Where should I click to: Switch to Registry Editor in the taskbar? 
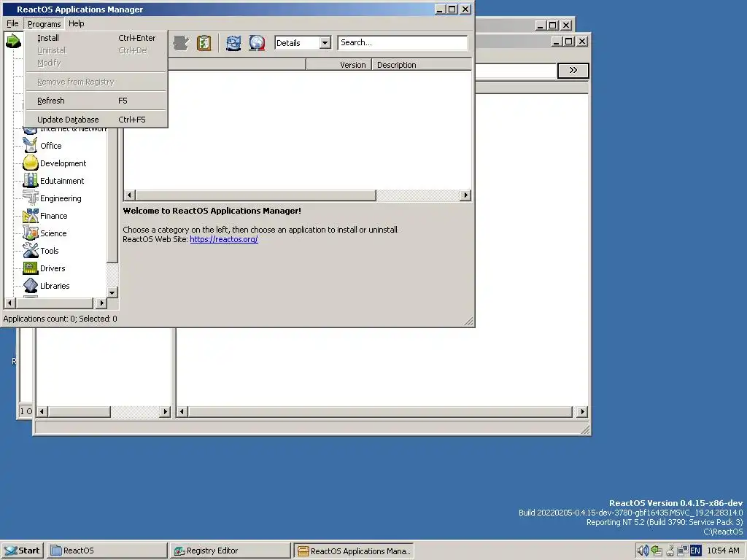pos(230,551)
